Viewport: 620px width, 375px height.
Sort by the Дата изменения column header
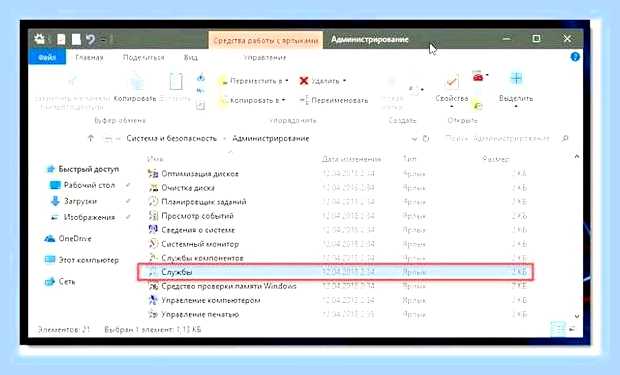(x=352, y=159)
